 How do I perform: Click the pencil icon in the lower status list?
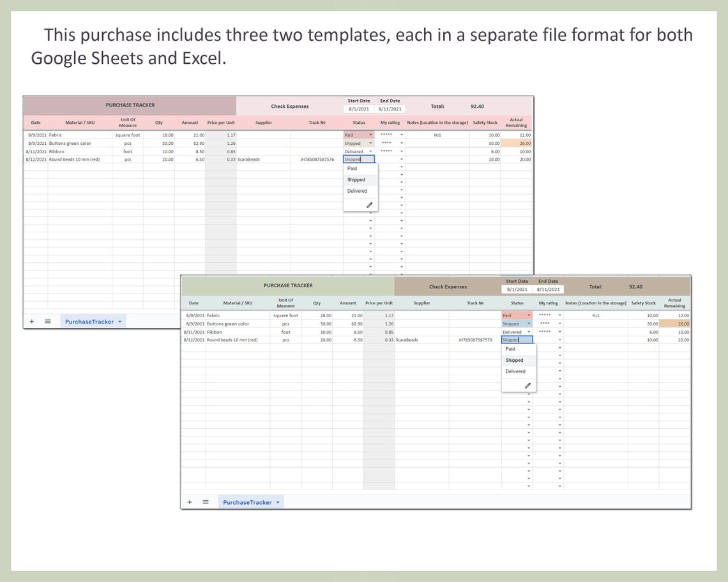[527, 385]
